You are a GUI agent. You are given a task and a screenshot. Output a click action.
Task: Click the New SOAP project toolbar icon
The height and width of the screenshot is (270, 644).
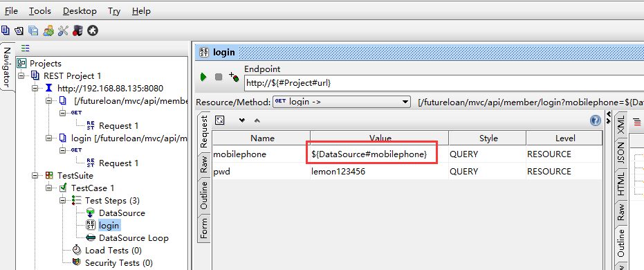tap(6, 30)
